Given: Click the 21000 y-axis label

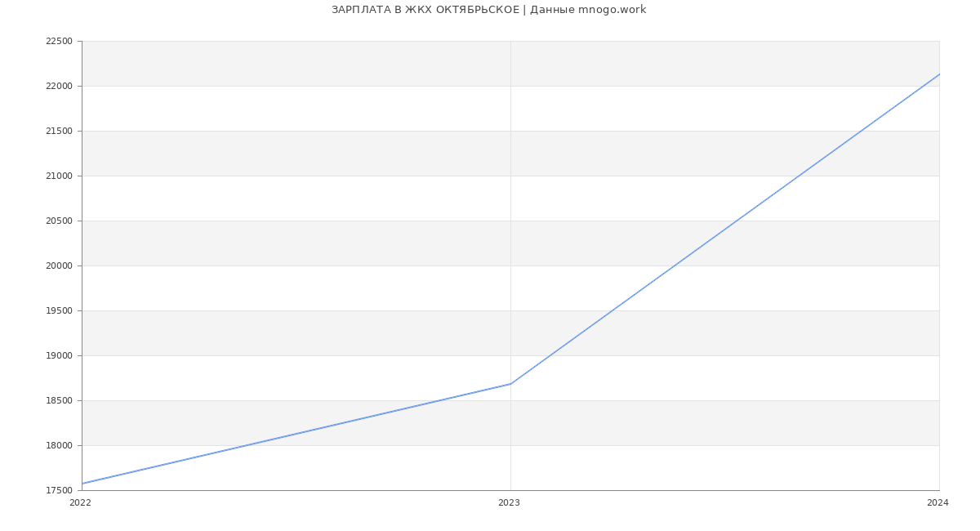Looking at the screenshot, I should point(59,176).
